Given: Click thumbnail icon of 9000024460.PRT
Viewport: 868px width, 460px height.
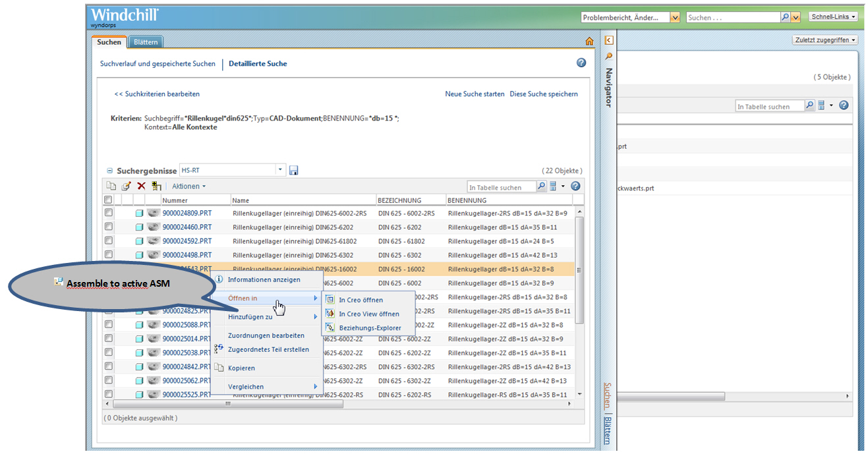Looking at the screenshot, I should point(154,227).
